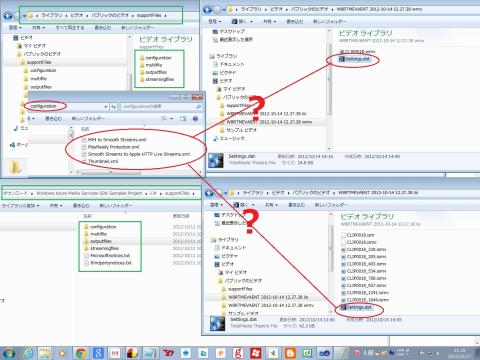Click 新しいフォルダー in bottom-right window toolbar
The image size is (480, 360).
[331, 205]
